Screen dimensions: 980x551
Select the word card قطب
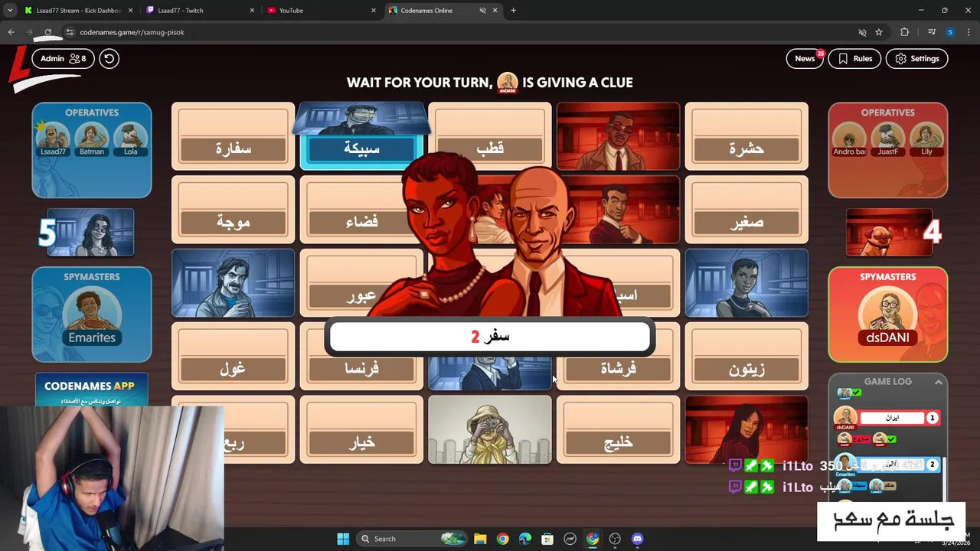click(x=490, y=136)
